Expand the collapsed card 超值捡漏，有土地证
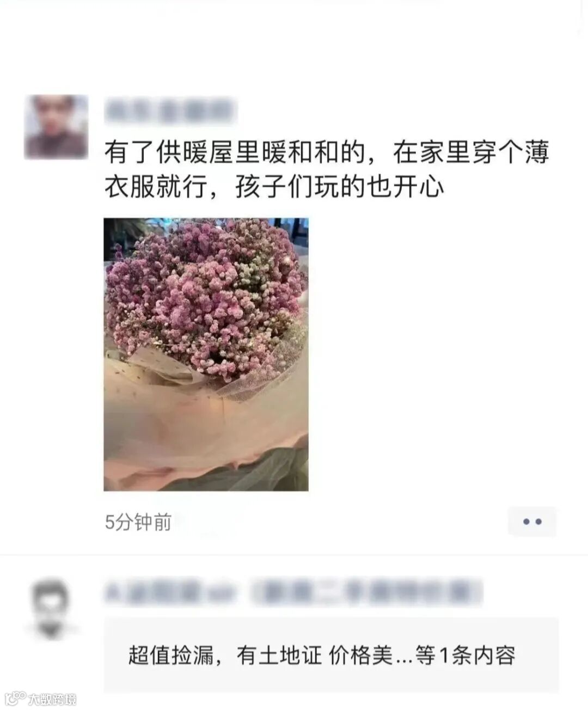This screenshot has width=588, height=710. [331, 655]
